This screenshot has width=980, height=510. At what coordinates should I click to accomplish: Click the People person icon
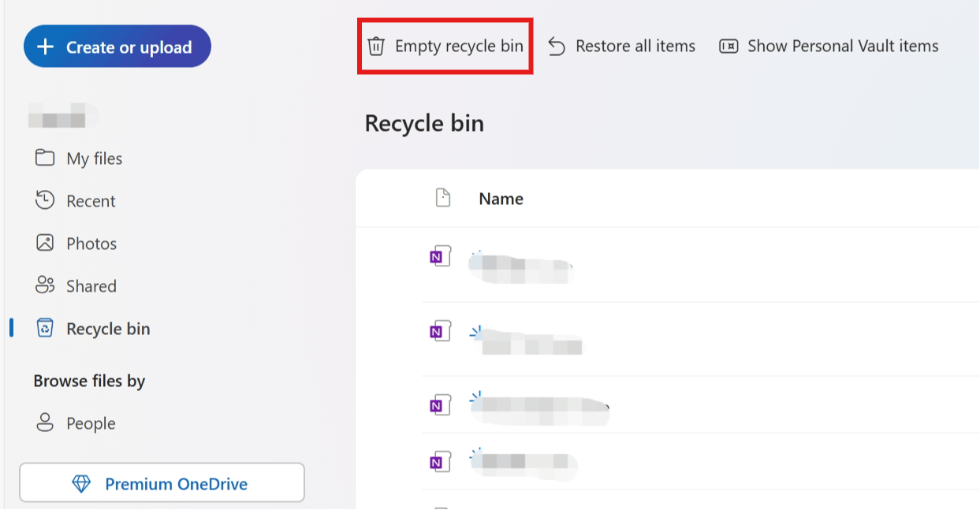(45, 423)
